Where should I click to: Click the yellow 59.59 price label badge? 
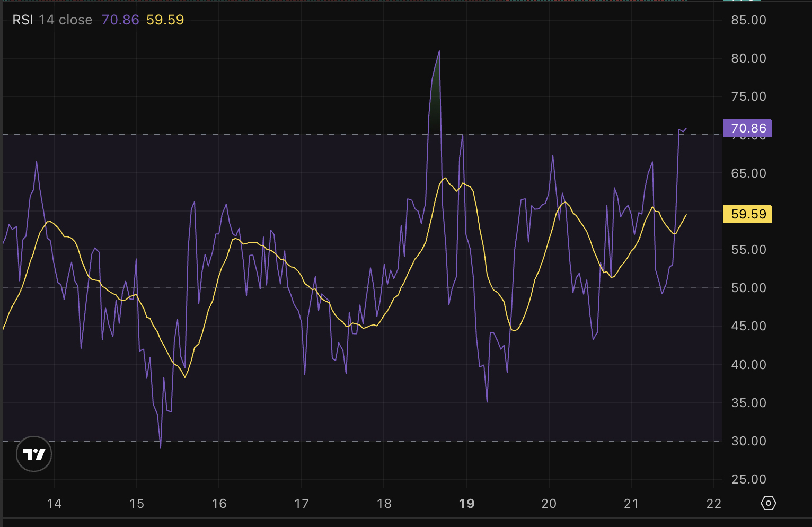[x=747, y=214]
